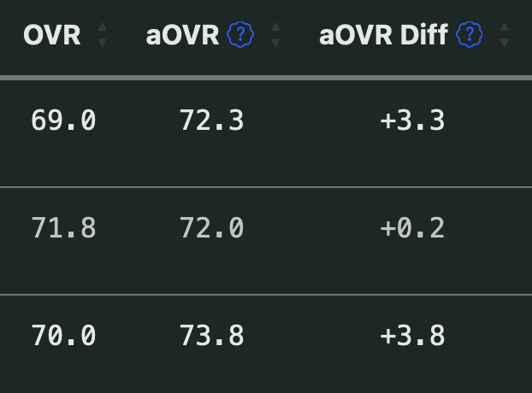
Task: Click aOVR column's ascending sort arrow
Action: [x=275, y=27]
